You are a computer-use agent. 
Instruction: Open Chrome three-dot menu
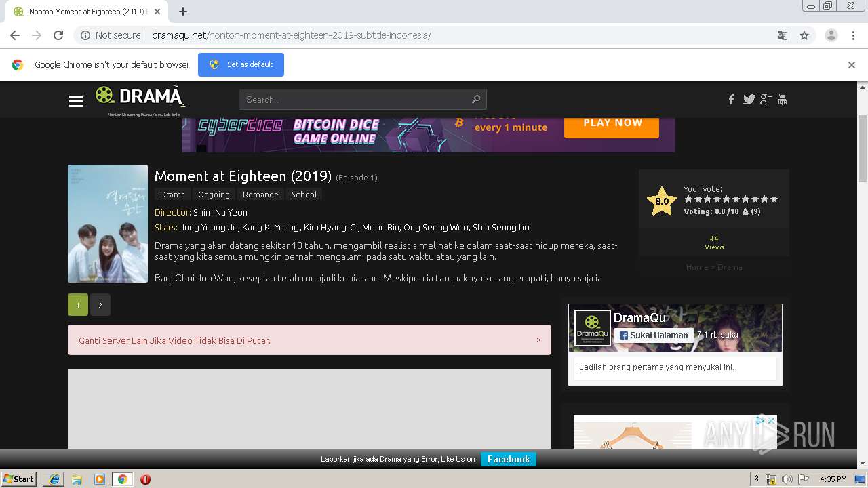point(853,35)
